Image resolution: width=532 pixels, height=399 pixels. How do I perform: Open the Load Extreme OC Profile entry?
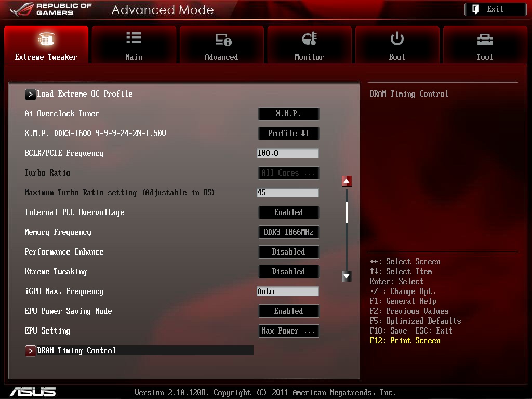[85, 94]
